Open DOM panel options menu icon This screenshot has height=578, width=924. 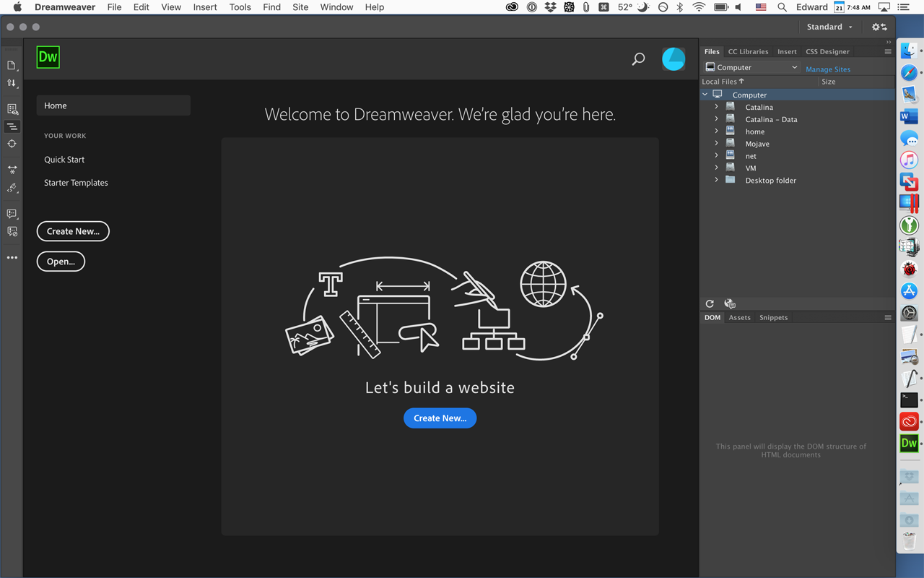888,318
